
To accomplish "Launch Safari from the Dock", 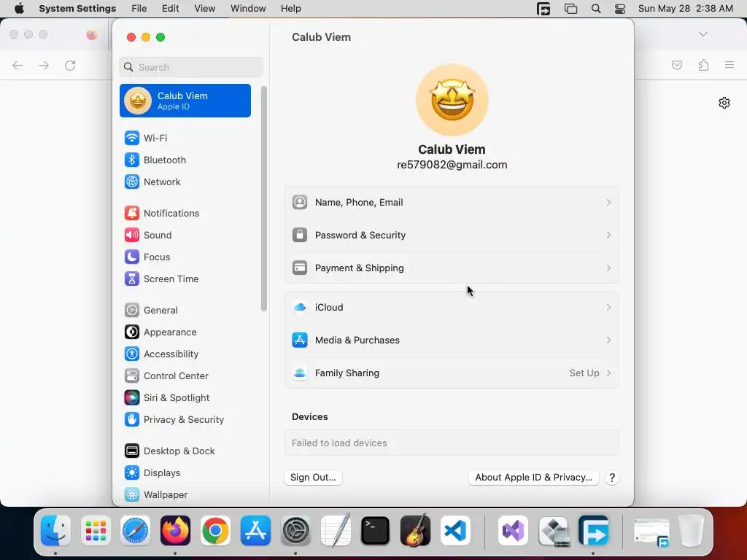I will 135,531.
